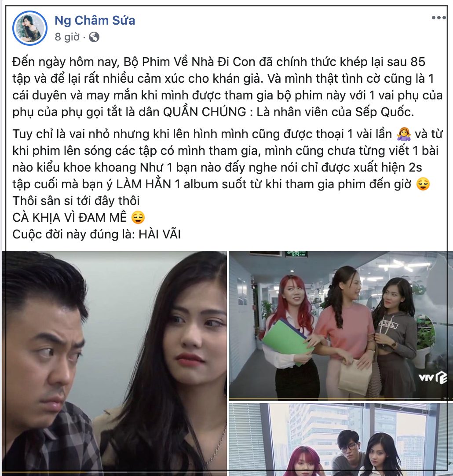Viewport: 453px width, 476px height.
Task: Open the large photo of man and woman
Action: 114,363
